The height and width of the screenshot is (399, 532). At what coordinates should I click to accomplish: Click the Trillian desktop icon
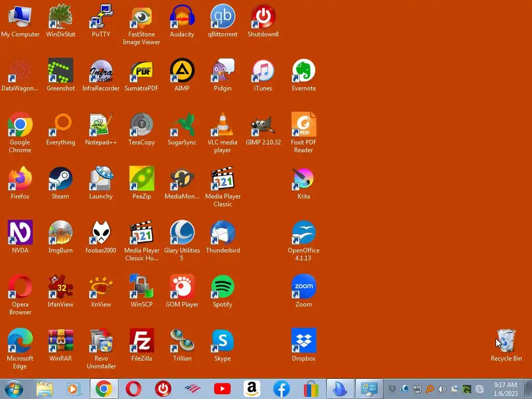(x=182, y=340)
